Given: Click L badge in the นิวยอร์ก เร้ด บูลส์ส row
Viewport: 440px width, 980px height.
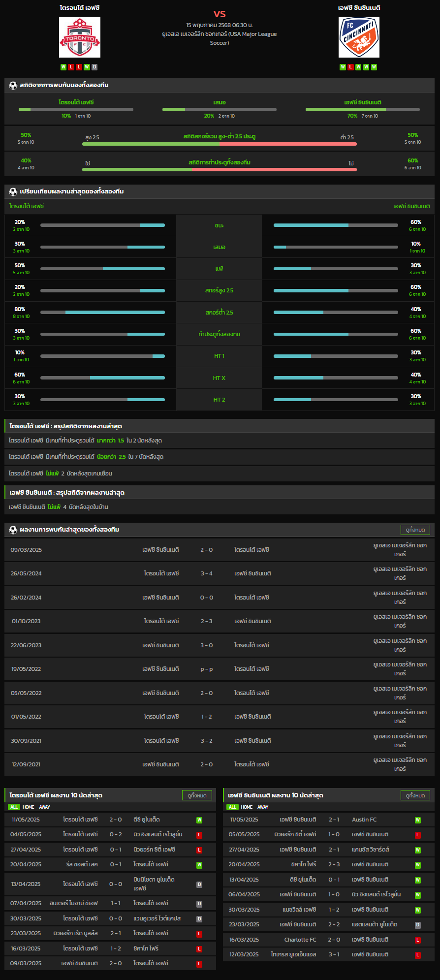Looking at the screenshot, I should 199,934.
